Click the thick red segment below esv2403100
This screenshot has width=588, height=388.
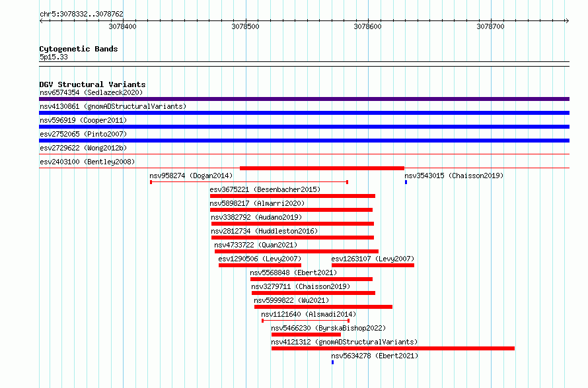322,168
